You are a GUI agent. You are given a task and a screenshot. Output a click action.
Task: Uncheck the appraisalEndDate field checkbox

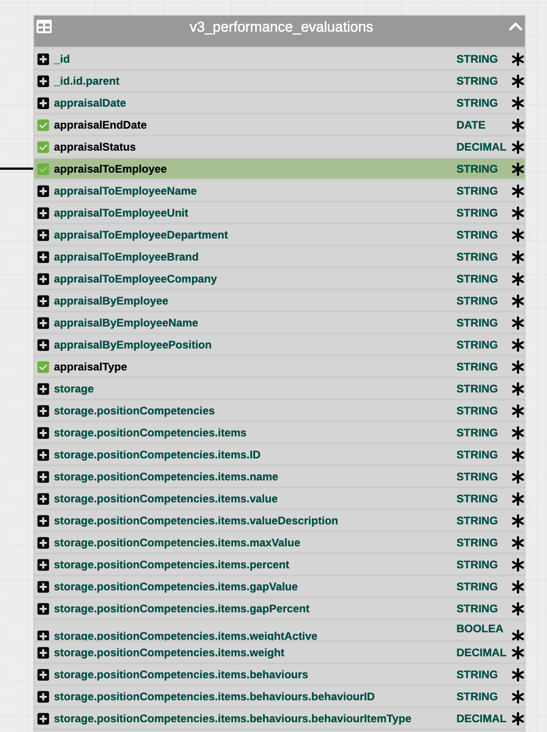click(43, 125)
